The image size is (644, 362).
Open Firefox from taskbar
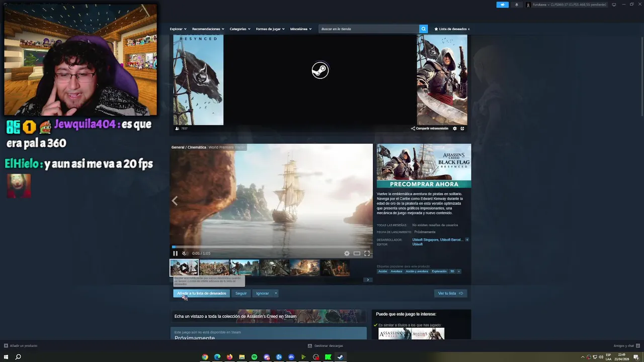point(229,357)
